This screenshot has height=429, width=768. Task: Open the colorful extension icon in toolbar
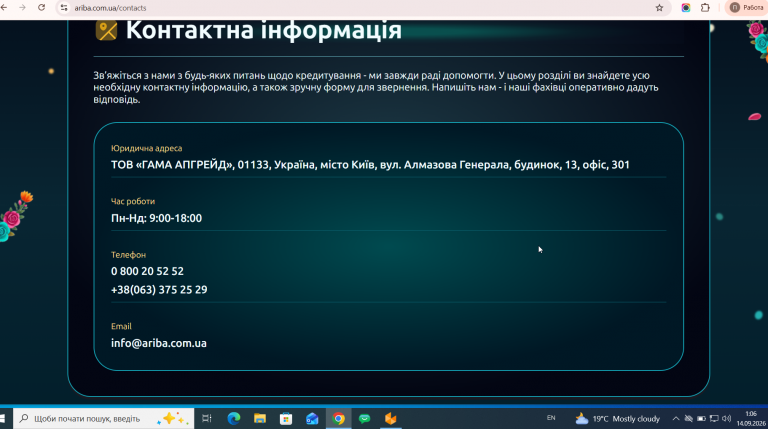686,8
